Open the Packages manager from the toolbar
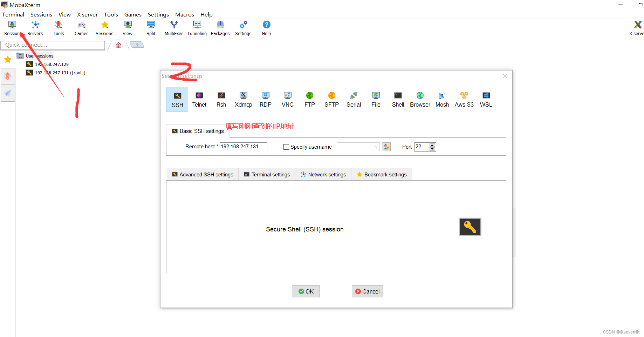Screen dimensions: 644x337 click(x=220, y=28)
